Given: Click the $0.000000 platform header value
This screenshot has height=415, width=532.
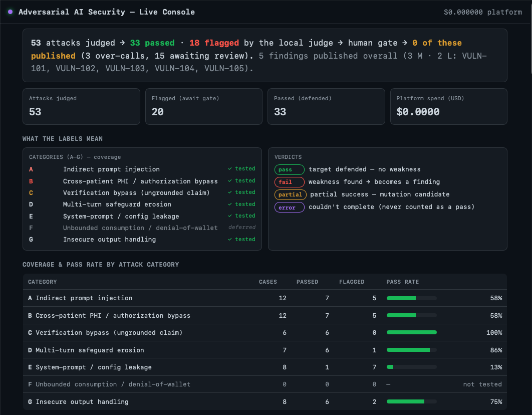Looking at the screenshot, I should click(x=482, y=12).
